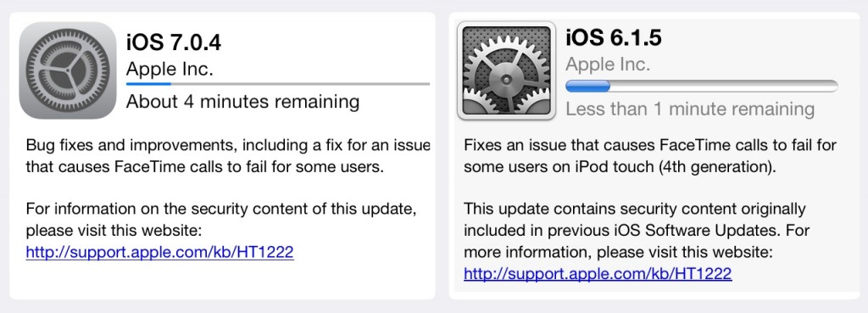This screenshot has width=868, height=313.
Task: Click Apple Inc. under iOS 6.1.5
Action: pos(608,64)
